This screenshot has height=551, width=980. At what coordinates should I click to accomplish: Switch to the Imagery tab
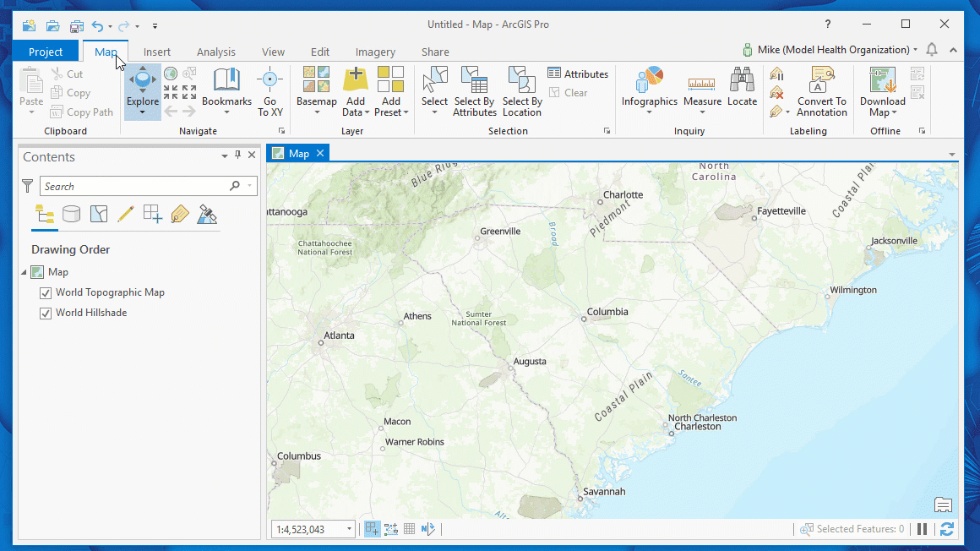pyautogui.click(x=375, y=52)
